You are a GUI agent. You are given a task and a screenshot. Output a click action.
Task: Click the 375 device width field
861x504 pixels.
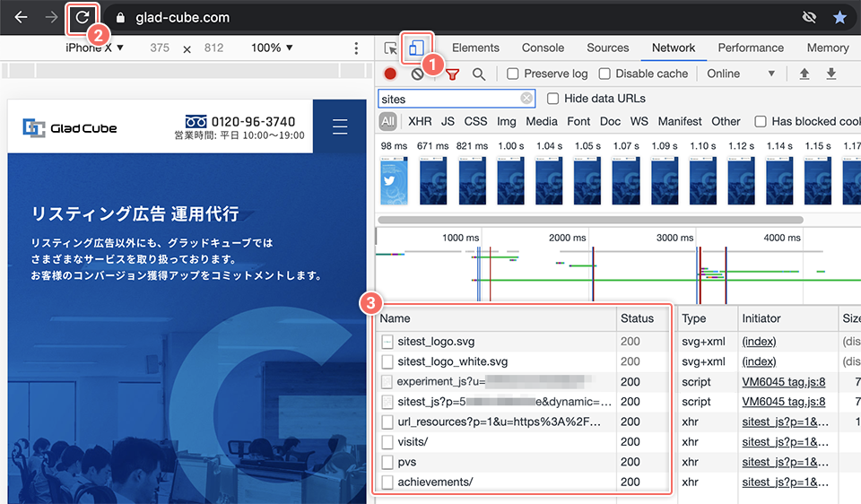coord(160,48)
